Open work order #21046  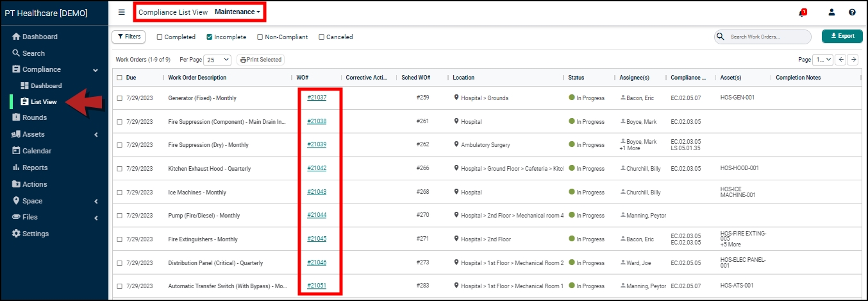[317, 262]
